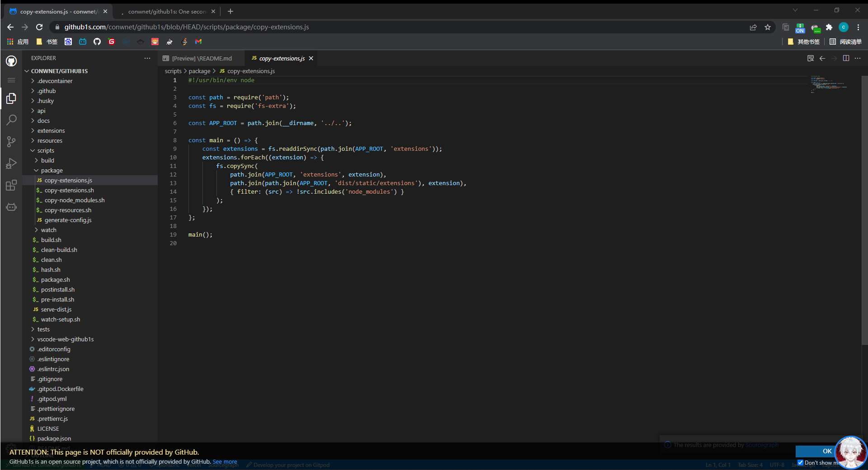Expand the extensions folder
Screen dimensions: 868x470
tap(51, 131)
